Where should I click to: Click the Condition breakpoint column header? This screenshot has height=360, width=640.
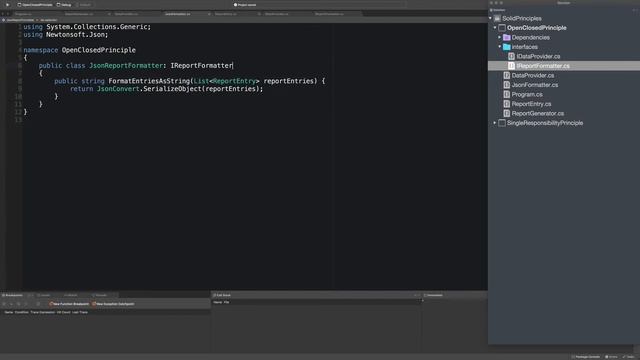[22, 312]
